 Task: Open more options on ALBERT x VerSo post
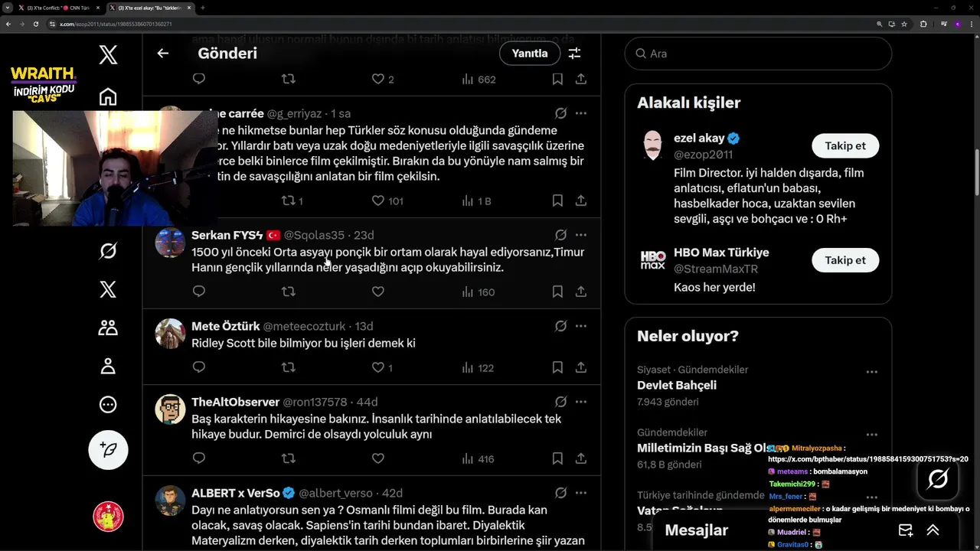pos(581,493)
